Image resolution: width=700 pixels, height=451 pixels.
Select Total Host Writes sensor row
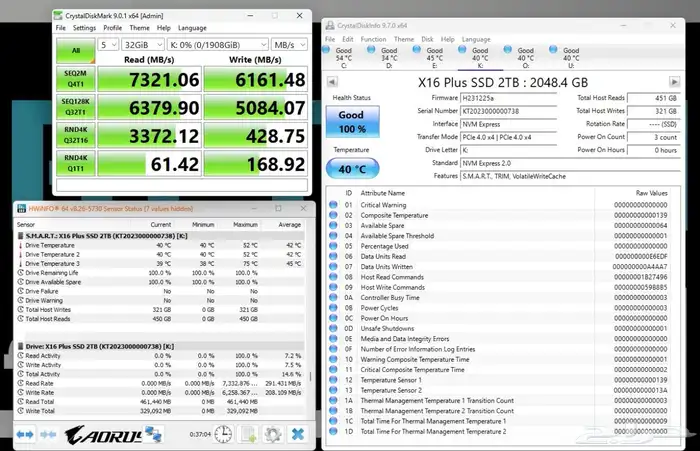point(161,309)
